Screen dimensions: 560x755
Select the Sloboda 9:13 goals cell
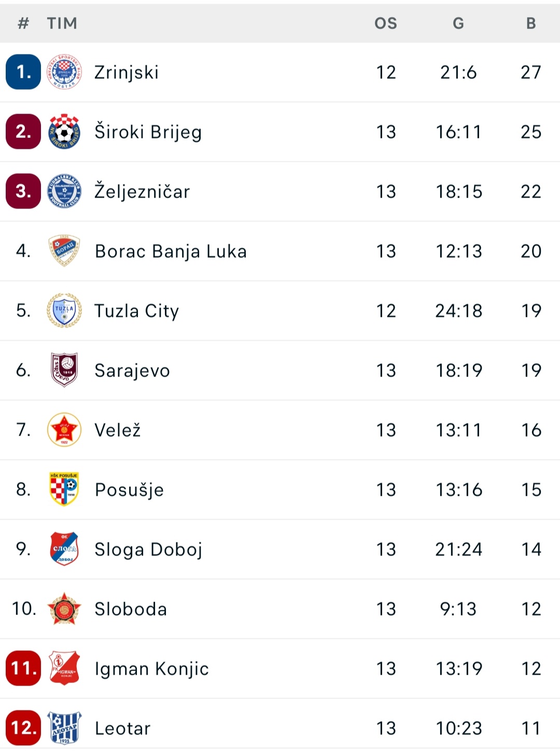458,609
